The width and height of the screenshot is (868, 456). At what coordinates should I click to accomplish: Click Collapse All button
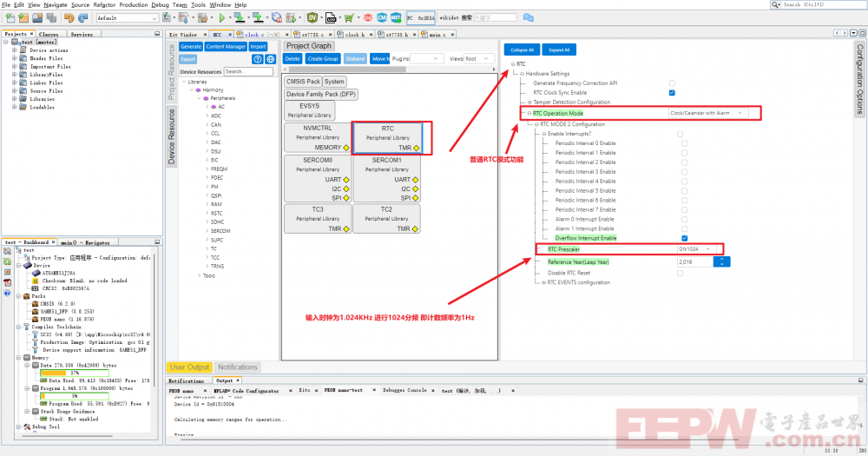(522, 50)
